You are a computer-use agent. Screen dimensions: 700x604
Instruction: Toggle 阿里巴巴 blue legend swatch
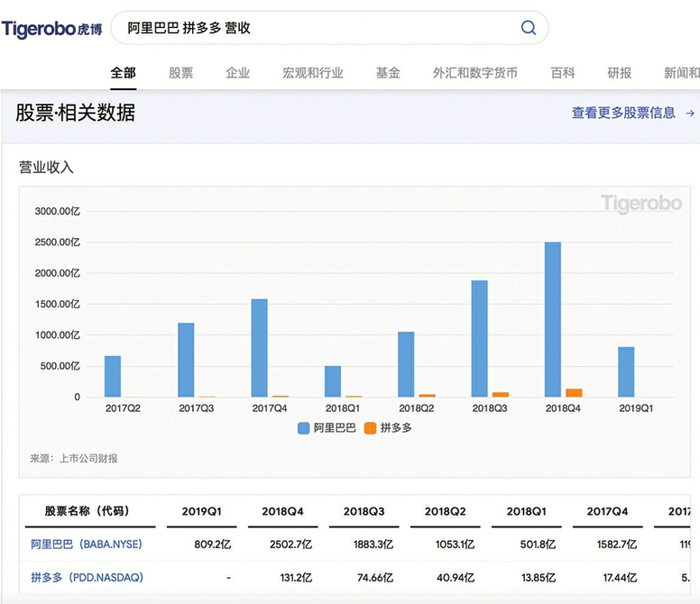pyautogui.click(x=304, y=428)
